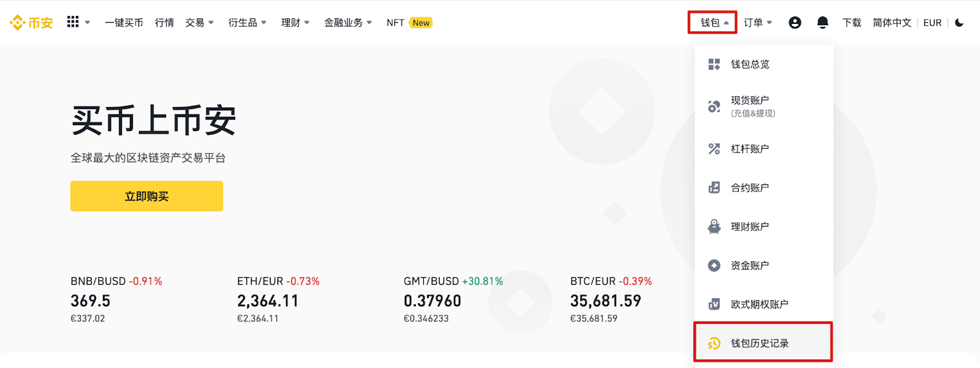Screen dimensions: 980x368
Task: Go to 行情 markets page
Action: tap(164, 23)
